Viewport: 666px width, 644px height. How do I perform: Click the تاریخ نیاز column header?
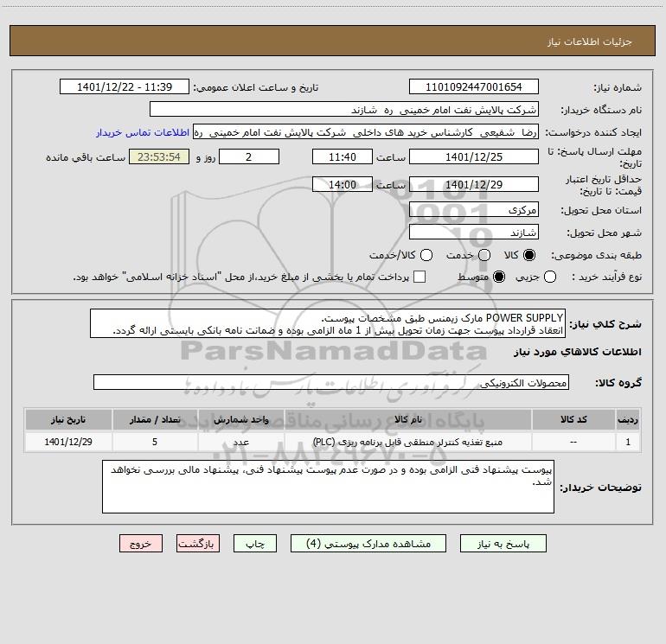tap(68, 419)
